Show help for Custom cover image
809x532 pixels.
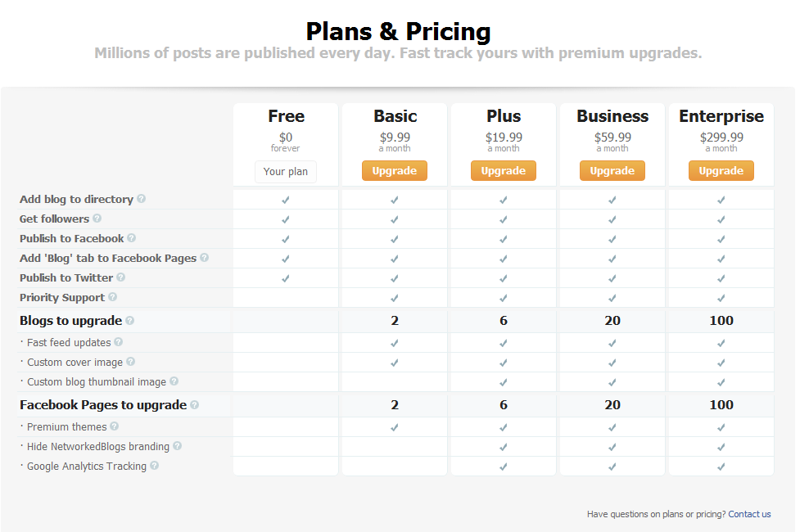(130, 362)
